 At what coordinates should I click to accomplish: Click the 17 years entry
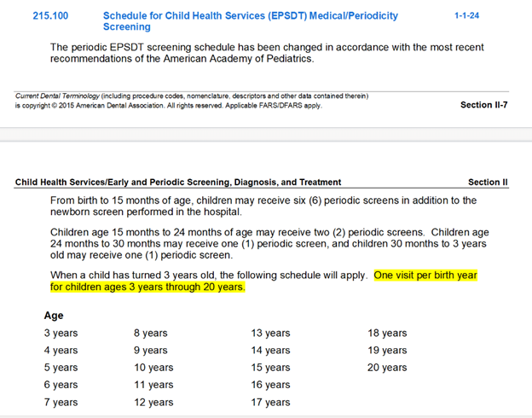pyautogui.click(x=269, y=402)
